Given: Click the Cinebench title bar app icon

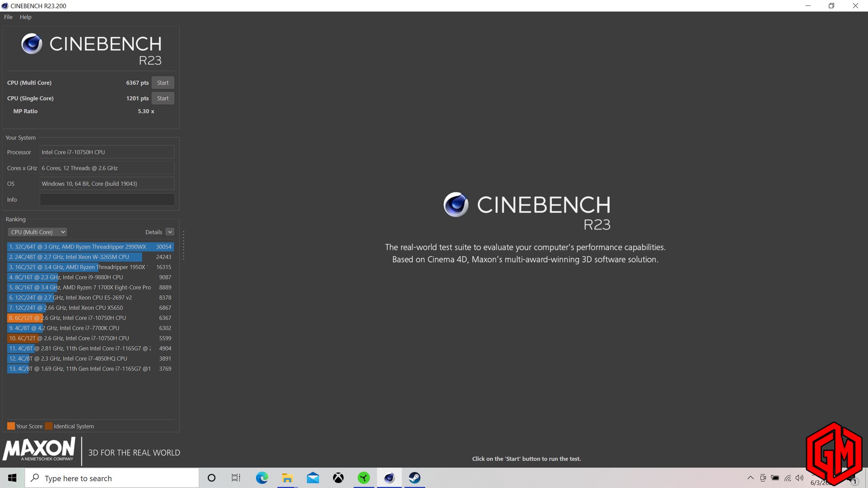Looking at the screenshot, I should coord(5,6).
